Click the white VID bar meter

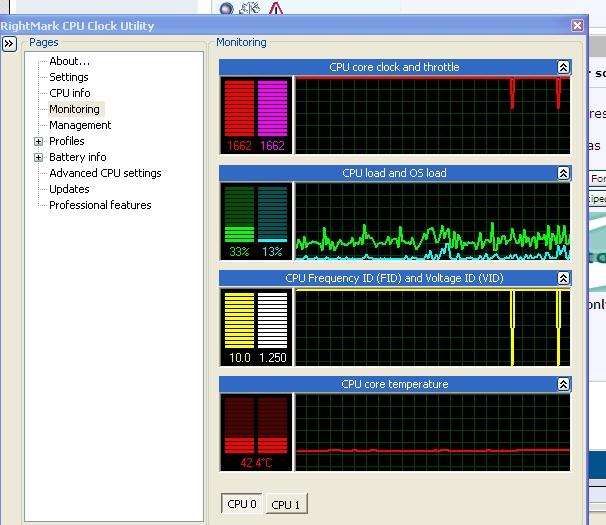coord(272,320)
